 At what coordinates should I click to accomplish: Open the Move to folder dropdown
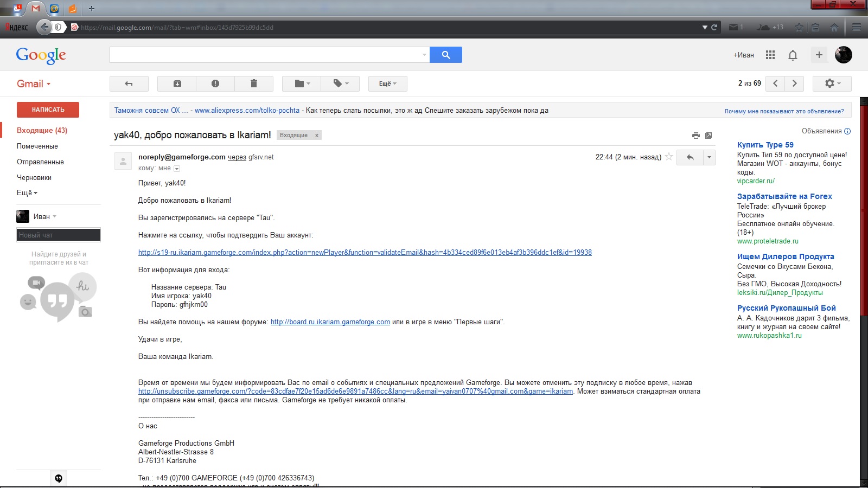(x=302, y=84)
